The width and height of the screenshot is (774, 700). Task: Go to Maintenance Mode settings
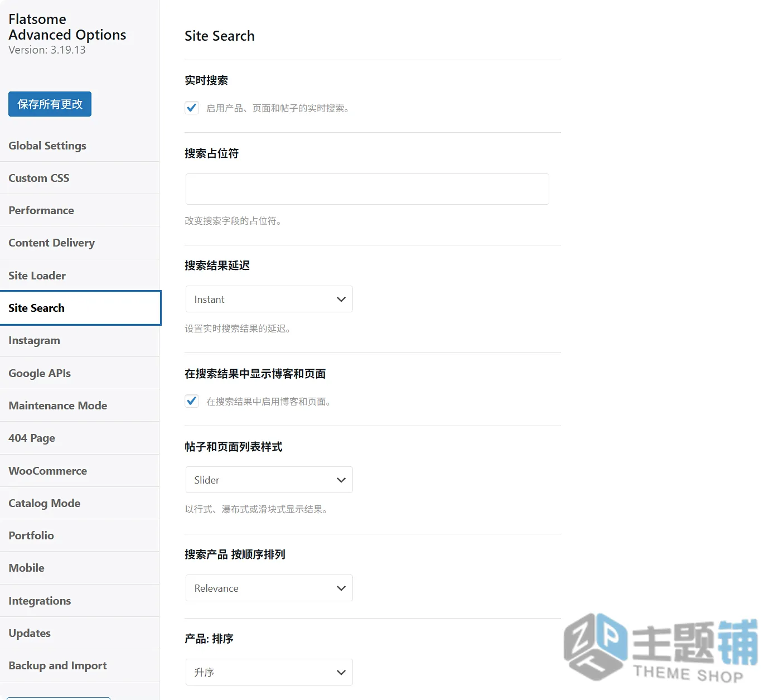point(80,405)
